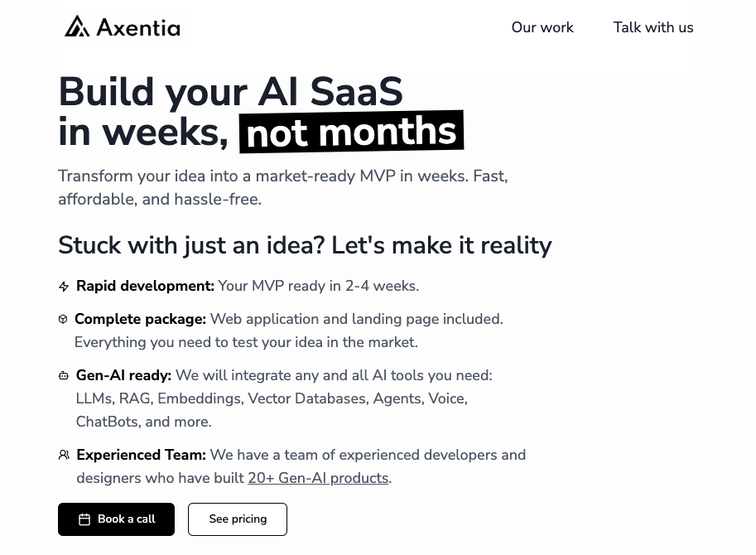The height and width of the screenshot is (555, 756).
Task: Click the "Experienced Team:" bold label
Action: click(x=141, y=455)
